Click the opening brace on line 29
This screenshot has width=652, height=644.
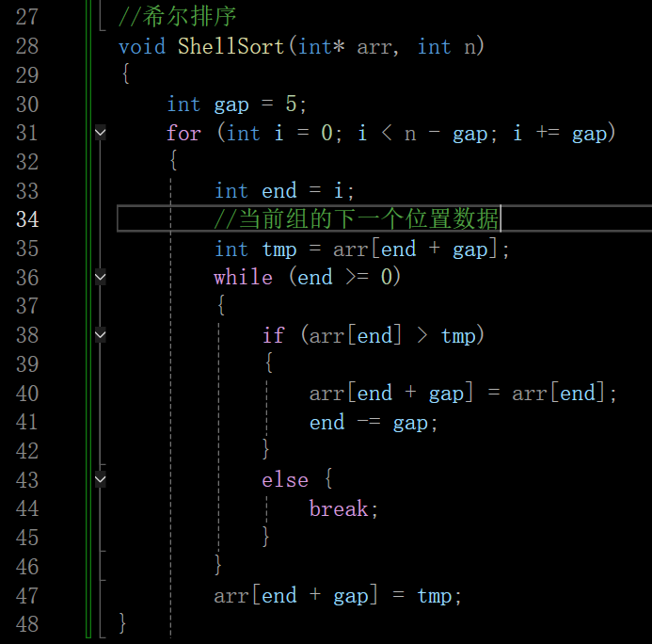coord(125,74)
